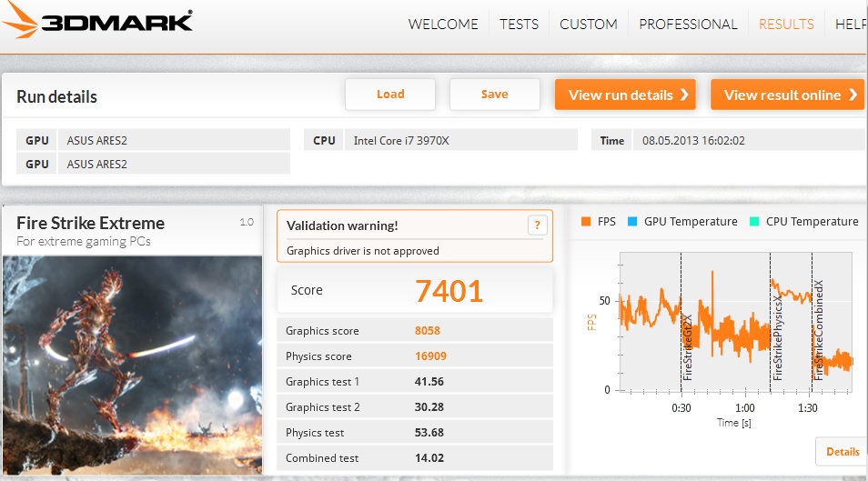Click the FPS legend label
Image resolution: width=868 pixels, height=481 pixels.
pos(607,221)
